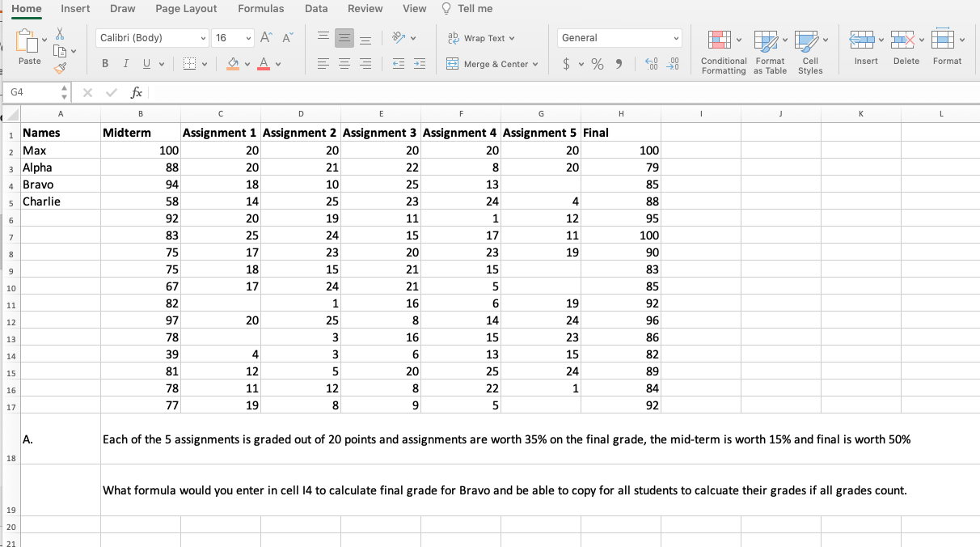Switch to the Formulas ribbon tab
Image resolution: width=980 pixels, height=547 pixels.
(260, 9)
